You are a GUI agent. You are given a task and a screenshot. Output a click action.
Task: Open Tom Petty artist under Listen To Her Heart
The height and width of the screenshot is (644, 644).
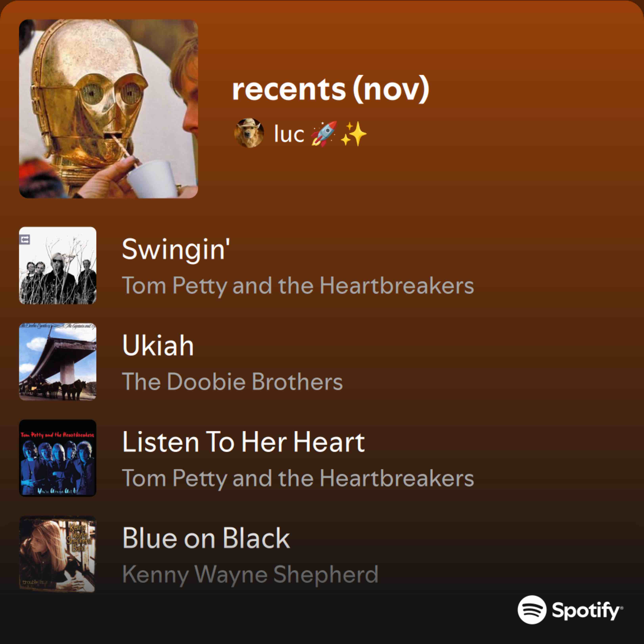pyautogui.click(x=298, y=478)
